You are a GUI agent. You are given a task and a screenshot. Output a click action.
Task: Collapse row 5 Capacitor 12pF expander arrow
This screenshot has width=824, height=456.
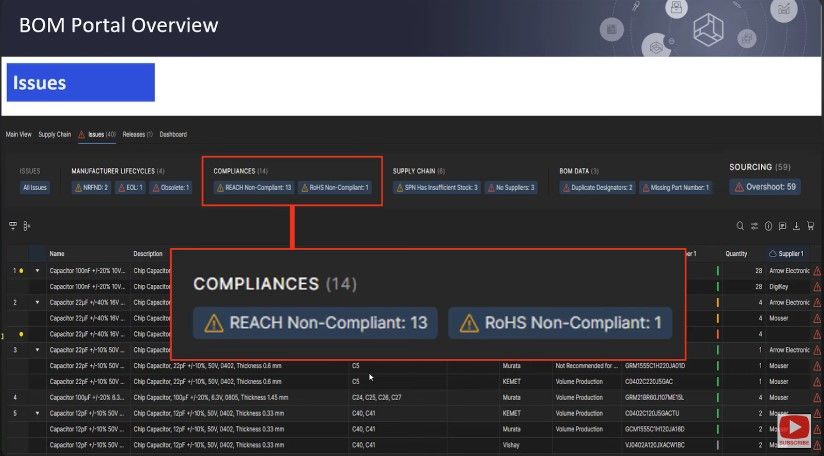38,413
